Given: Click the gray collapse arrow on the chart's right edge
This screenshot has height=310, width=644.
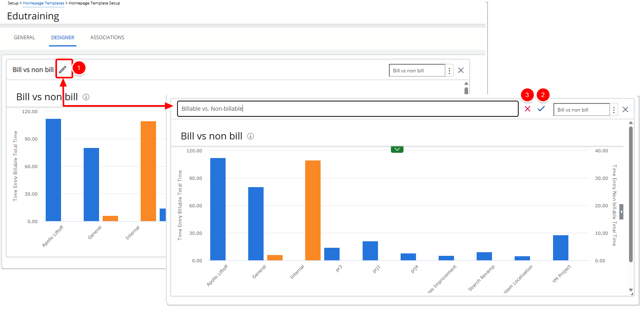Looking at the screenshot, I should tap(621, 212).
